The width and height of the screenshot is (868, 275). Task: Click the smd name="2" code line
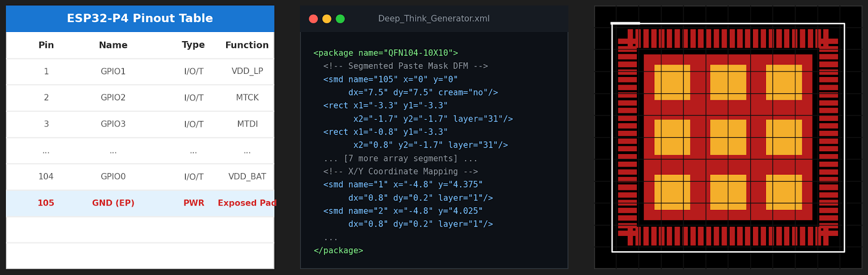click(403, 211)
